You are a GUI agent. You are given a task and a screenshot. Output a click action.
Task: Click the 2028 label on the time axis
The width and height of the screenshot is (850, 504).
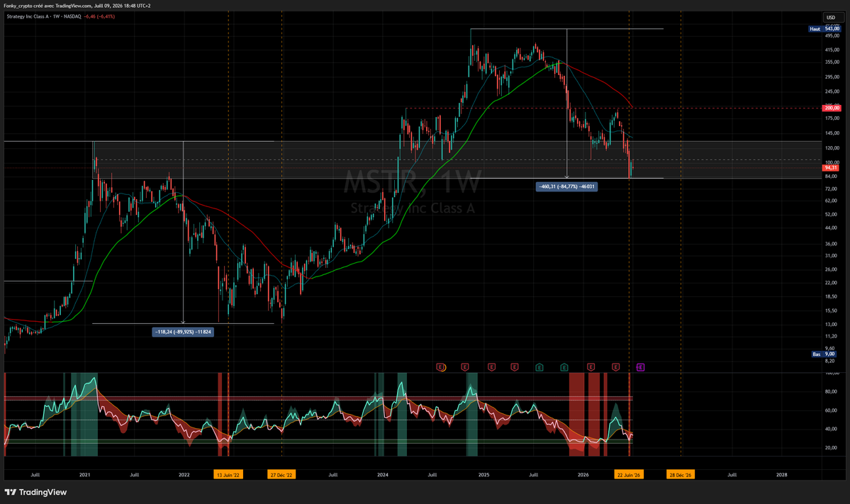782,475
